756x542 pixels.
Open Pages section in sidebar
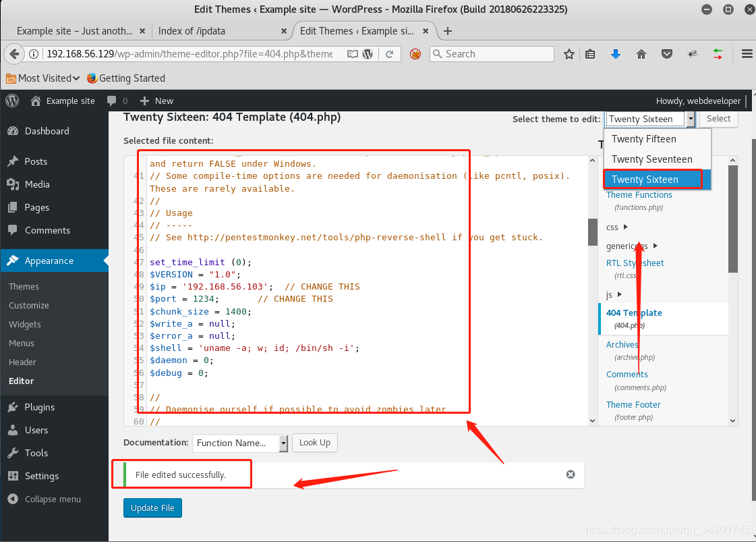(x=55, y=207)
